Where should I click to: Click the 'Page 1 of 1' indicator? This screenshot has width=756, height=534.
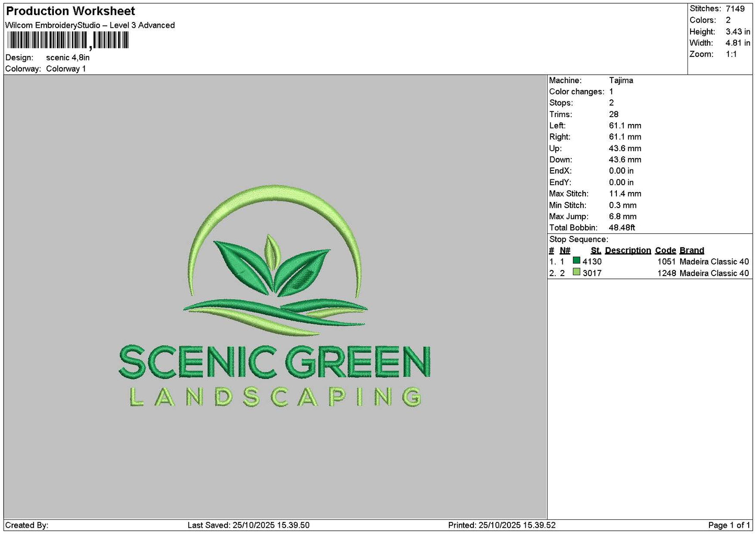pos(729,525)
